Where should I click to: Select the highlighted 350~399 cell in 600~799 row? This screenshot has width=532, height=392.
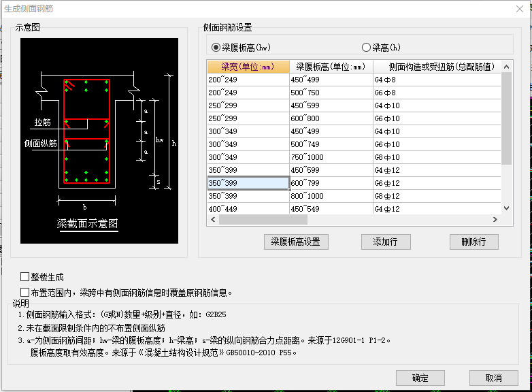pos(248,183)
